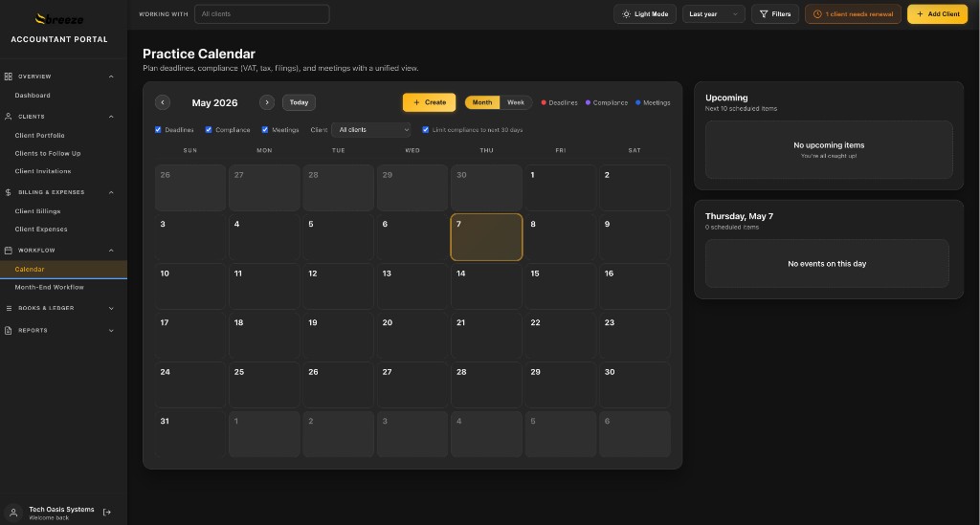Click 1 client needs renewal alert
Screen dimensions: 980x525
(853, 13)
